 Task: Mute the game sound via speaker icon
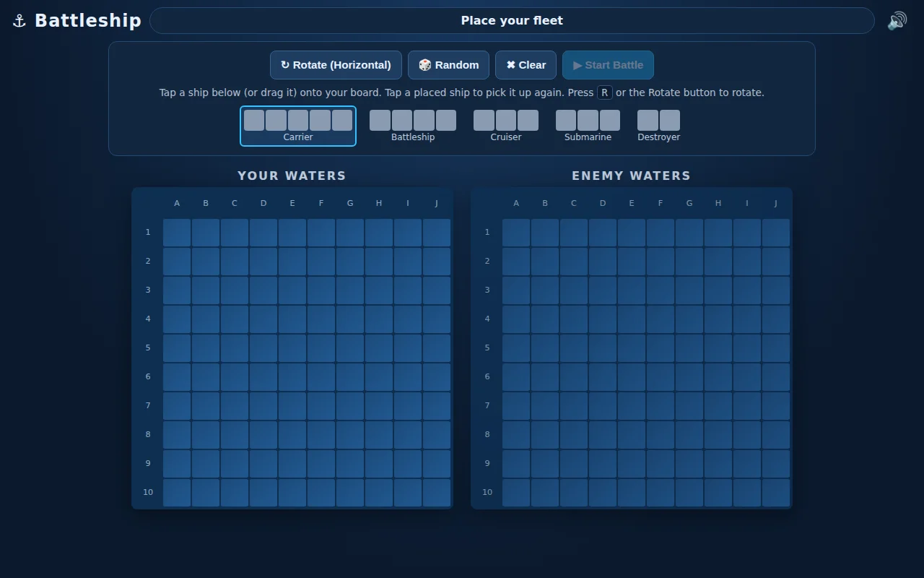[x=897, y=21]
